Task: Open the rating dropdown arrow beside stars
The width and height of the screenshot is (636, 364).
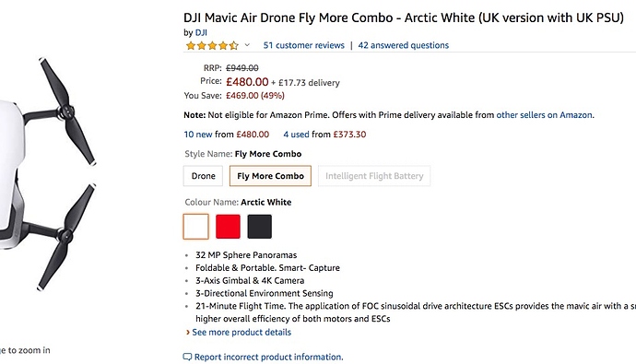Action: coord(247,45)
